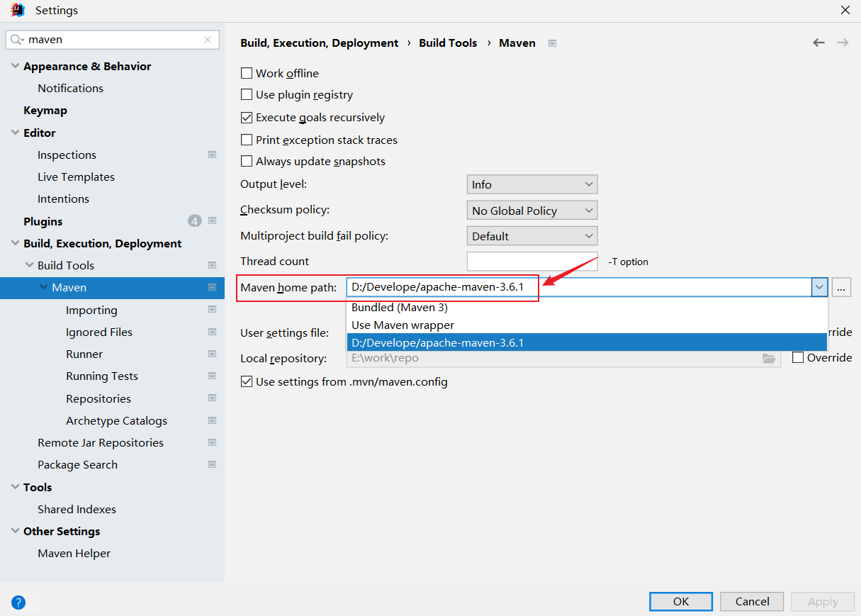Open the Checksum policy dropdown
The width and height of the screenshot is (861, 616).
click(x=532, y=211)
